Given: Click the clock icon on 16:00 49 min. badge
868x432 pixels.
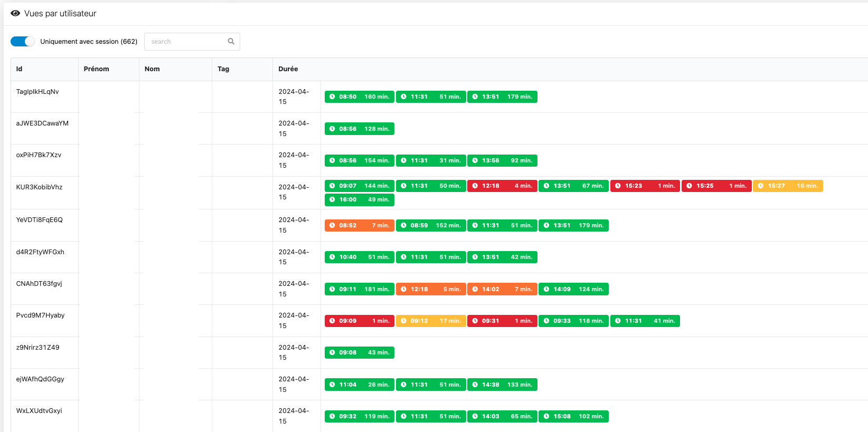Looking at the screenshot, I should [332, 200].
